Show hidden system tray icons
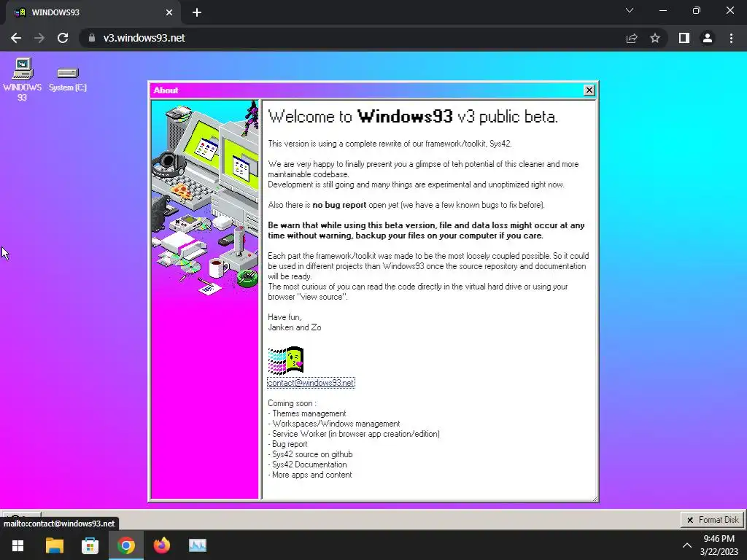The image size is (747, 560). point(687,545)
